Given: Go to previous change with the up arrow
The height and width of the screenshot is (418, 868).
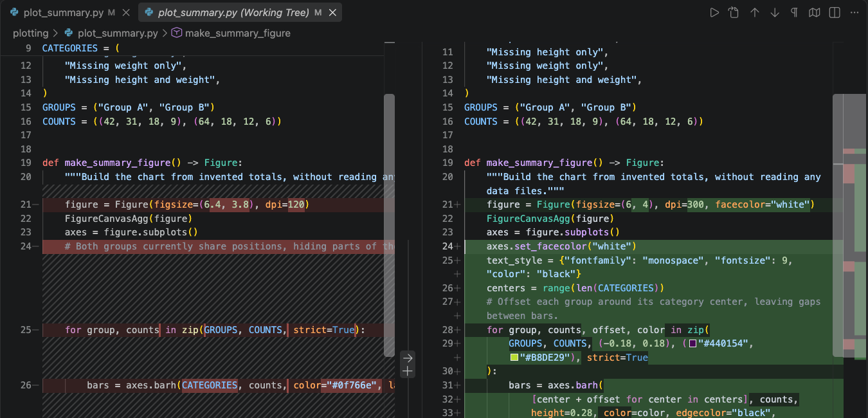Looking at the screenshot, I should [x=755, y=13].
